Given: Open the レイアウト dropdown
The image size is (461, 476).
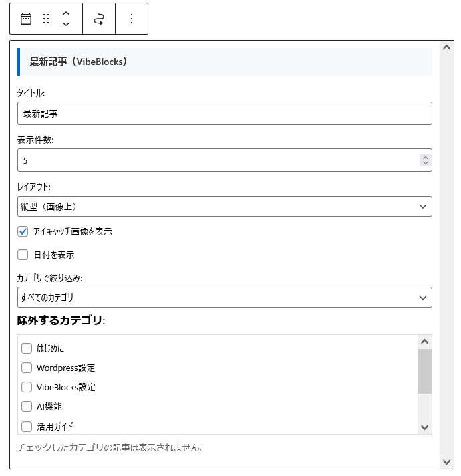Looking at the screenshot, I should coord(224,207).
